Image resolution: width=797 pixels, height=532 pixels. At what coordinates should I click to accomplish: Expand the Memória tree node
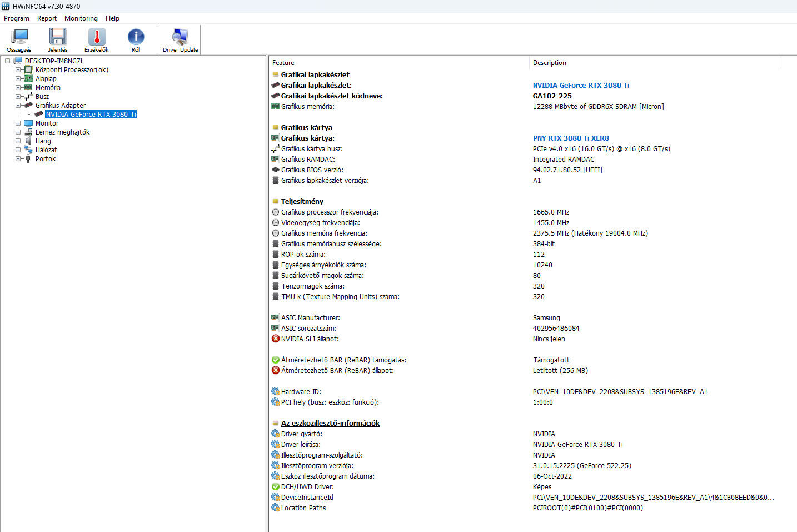coord(18,88)
